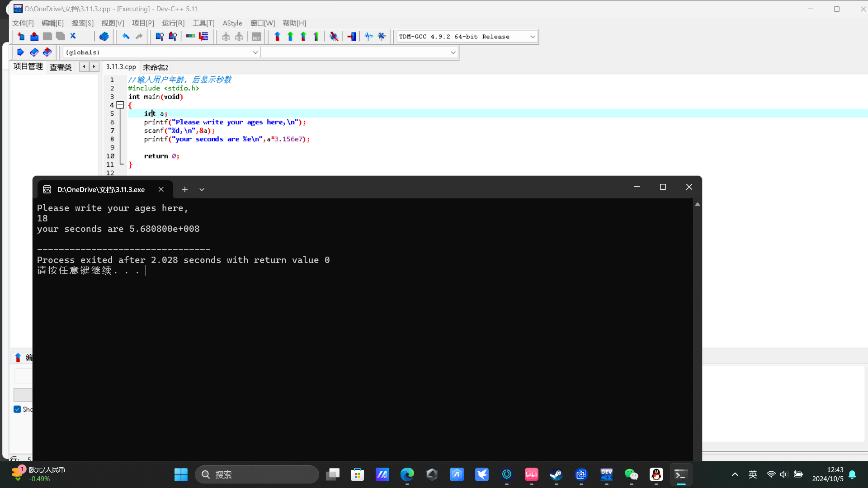Image resolution: width=868 pixels, height=488 pixels.
Task: Expand the (globals) scope dropdown
Action: pyautogui.click(x=255, y=52)
